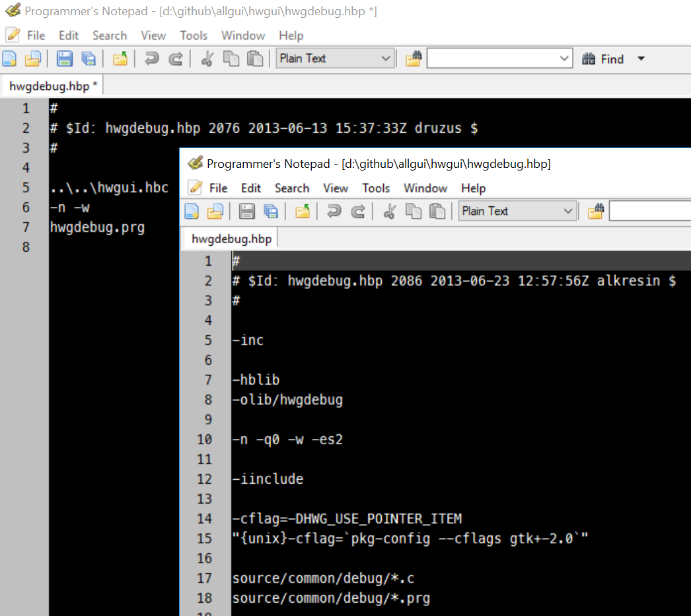The width and height of the screenshot is (691, 616).
Task: Click Undo arrow in back window toolbar
Action: coord(152,59)
